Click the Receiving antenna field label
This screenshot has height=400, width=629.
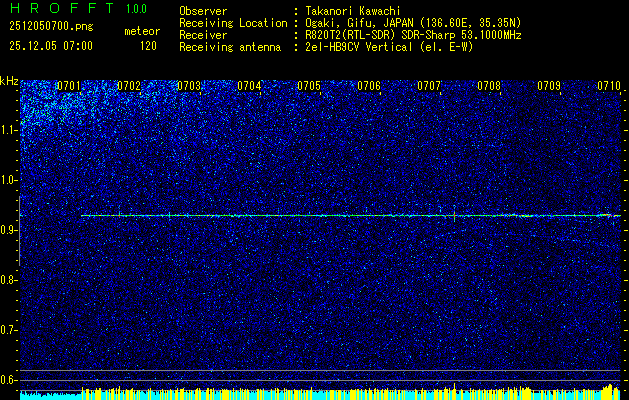[230, 47]
